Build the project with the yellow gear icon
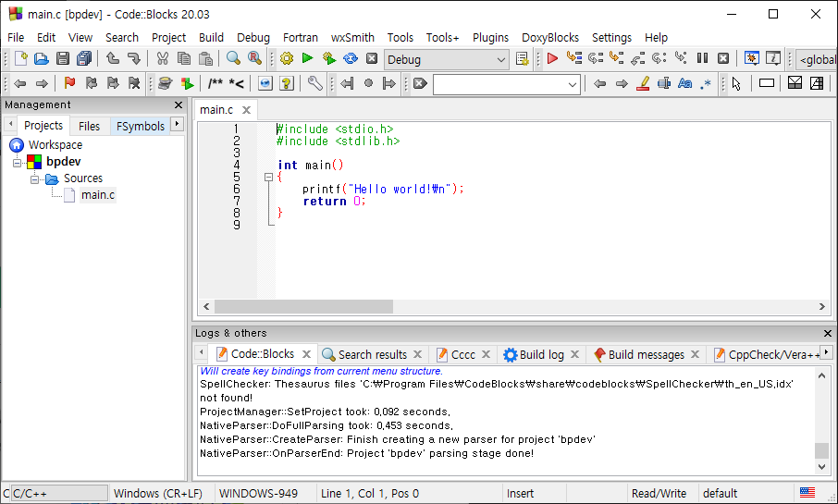Viewport: 838px width, 504px height. point(287,58)
